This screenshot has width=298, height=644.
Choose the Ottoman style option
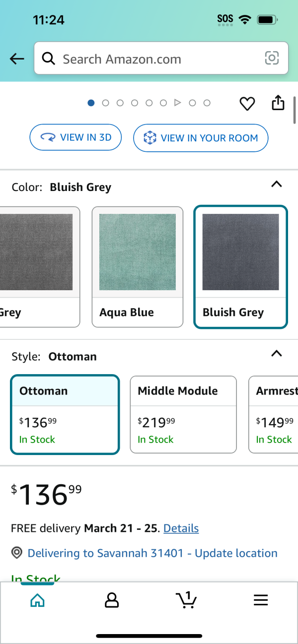click(65, 415)
